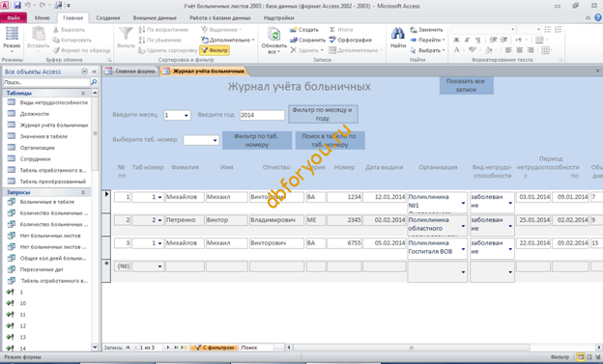
Task: Click the Help question mark icon
Action: point(598,17)
